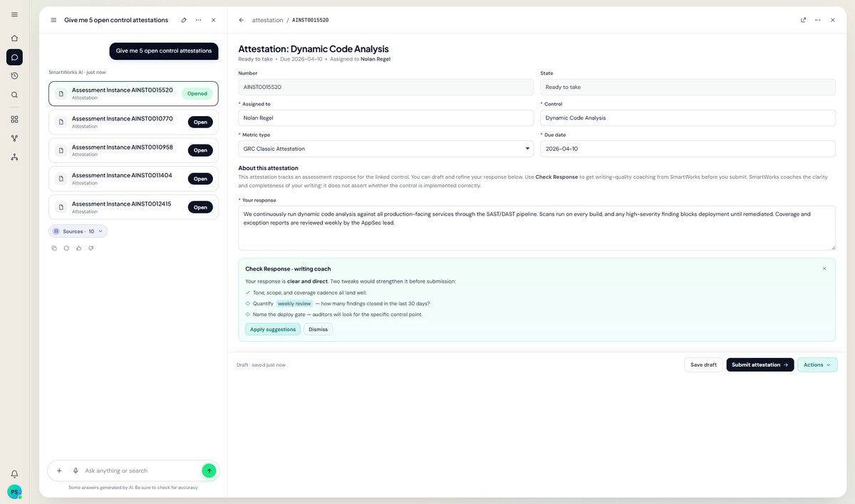Open the history icon in the left rail
Viewport: 855px width, 504px height.
pos(14,75)
